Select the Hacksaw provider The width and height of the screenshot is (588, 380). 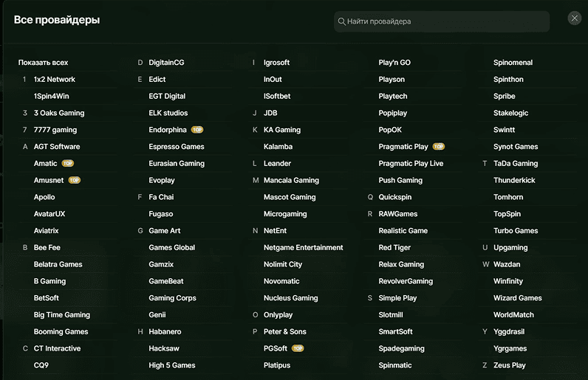click(x=164, y=348)
